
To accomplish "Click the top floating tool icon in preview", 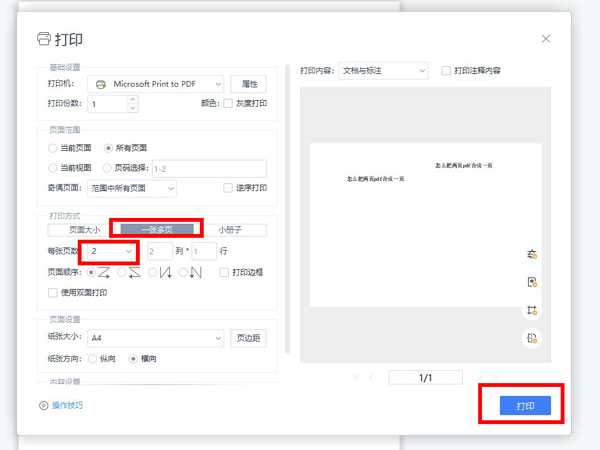I will tap(532, 254).
